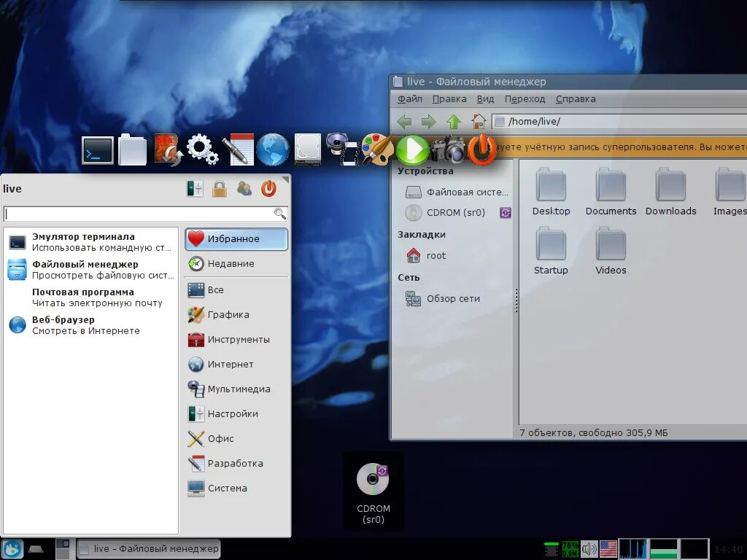Select the Разработка category
The width and height of the screenshot is (747, 560).
click(236, 463)
